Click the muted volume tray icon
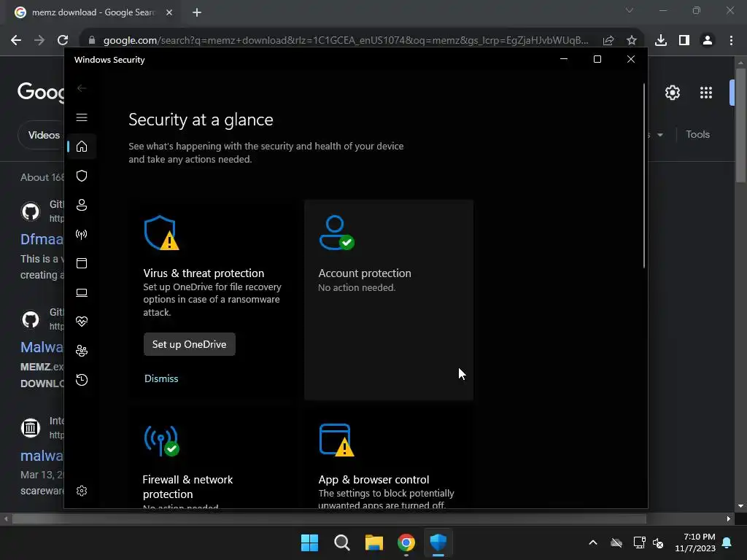 point(658,542)
